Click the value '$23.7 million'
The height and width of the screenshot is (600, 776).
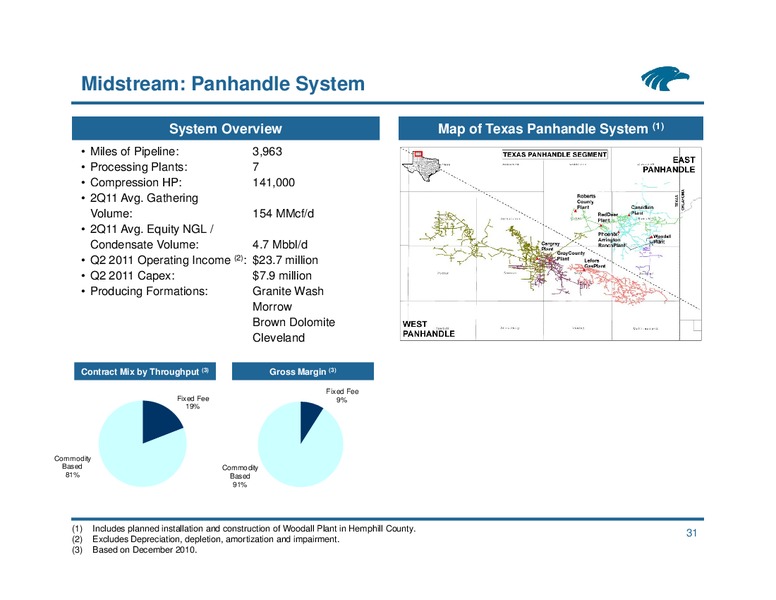pyautogui.click(x=285, y=260)
